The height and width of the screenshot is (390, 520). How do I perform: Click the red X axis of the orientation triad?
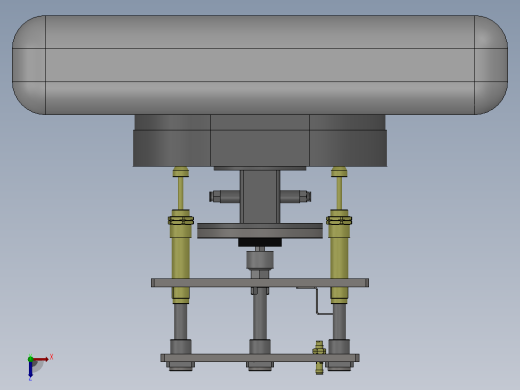(41, 359)
